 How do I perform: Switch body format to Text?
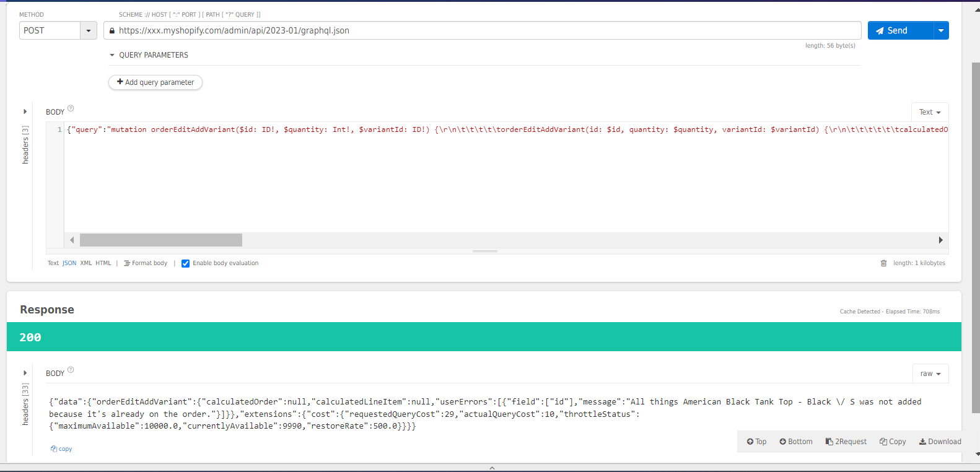53,263
